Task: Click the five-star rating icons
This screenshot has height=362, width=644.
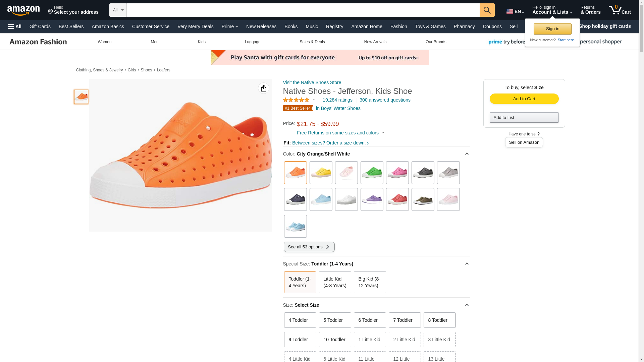Action: click(296, 100)
